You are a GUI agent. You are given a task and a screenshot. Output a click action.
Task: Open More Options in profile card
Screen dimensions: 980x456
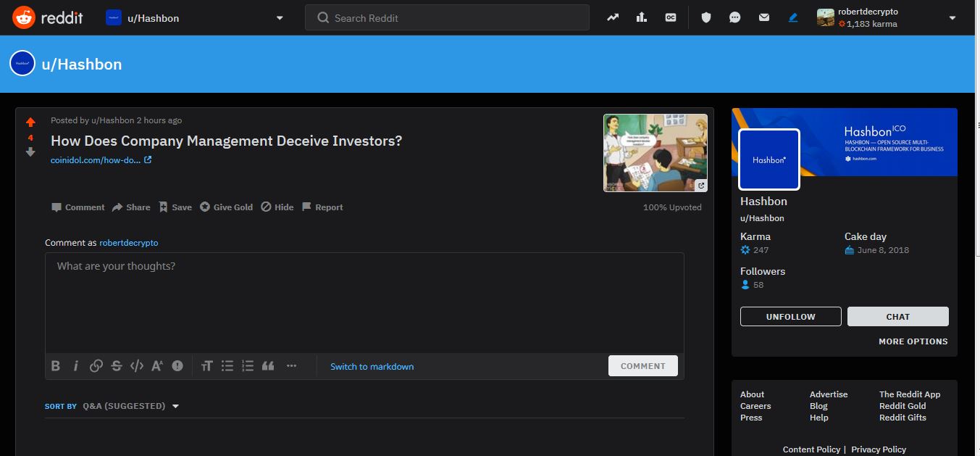coord(913,341)
